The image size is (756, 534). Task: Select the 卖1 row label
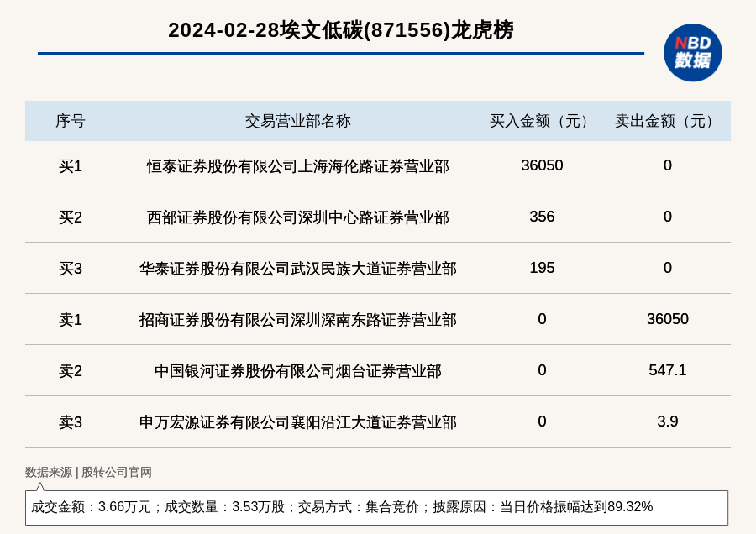(x=71, y=320)
